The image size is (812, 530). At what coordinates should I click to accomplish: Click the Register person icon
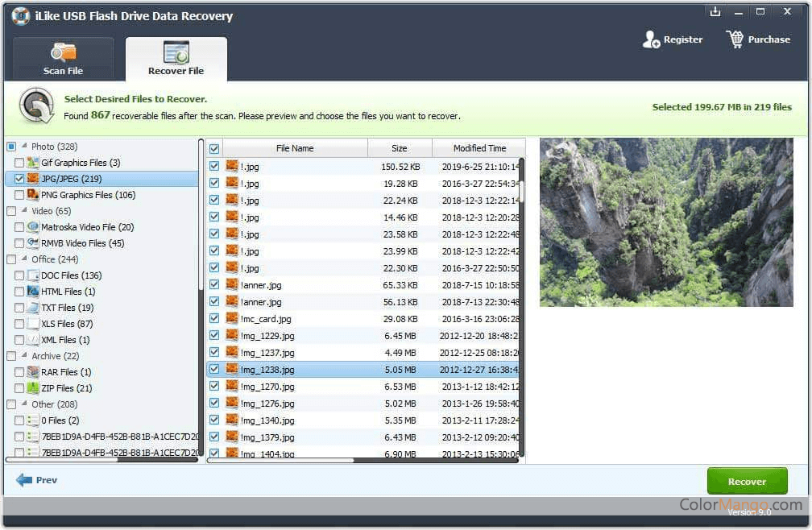coord(649,39)
